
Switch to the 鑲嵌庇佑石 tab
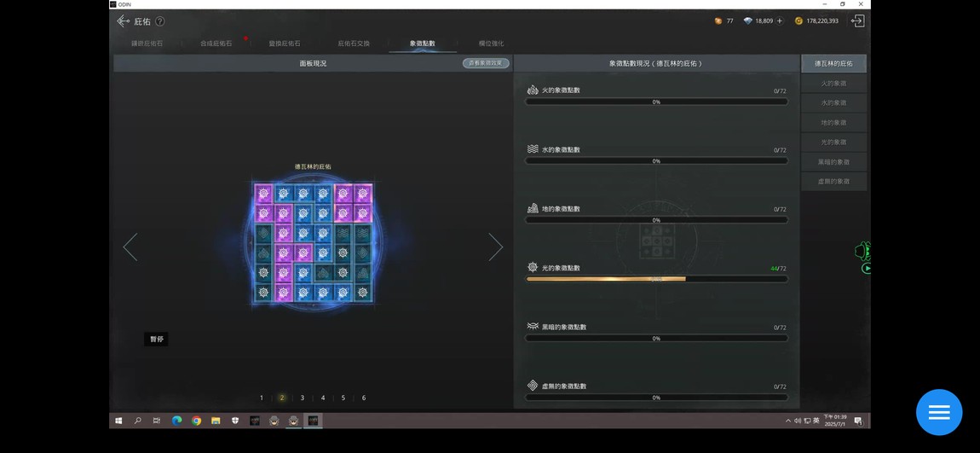(x=147, y=44)
